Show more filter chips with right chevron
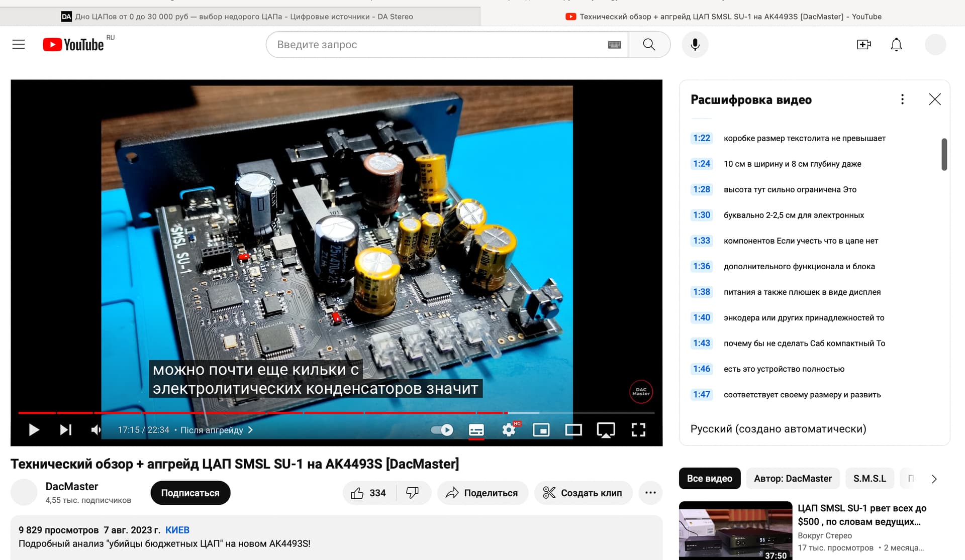Image resolution: width=965 pixels, height=560 pixels. (x=934, y=479)
